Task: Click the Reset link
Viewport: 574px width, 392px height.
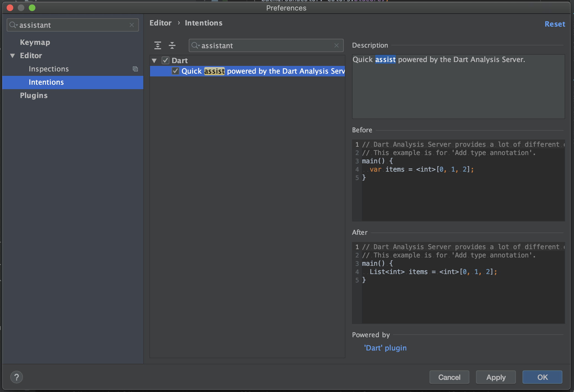Action: point(555,24)
